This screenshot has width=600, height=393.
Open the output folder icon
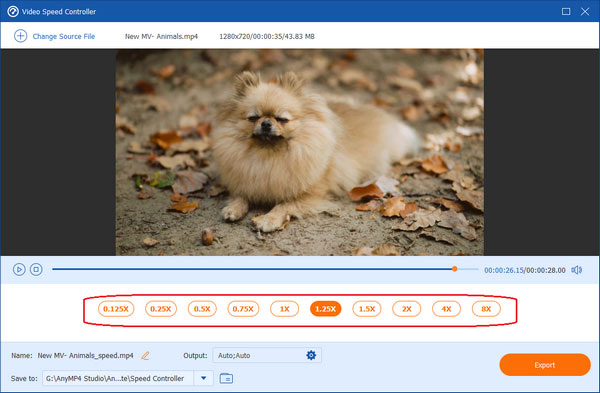pyautogui.click(x=226, y=378)
